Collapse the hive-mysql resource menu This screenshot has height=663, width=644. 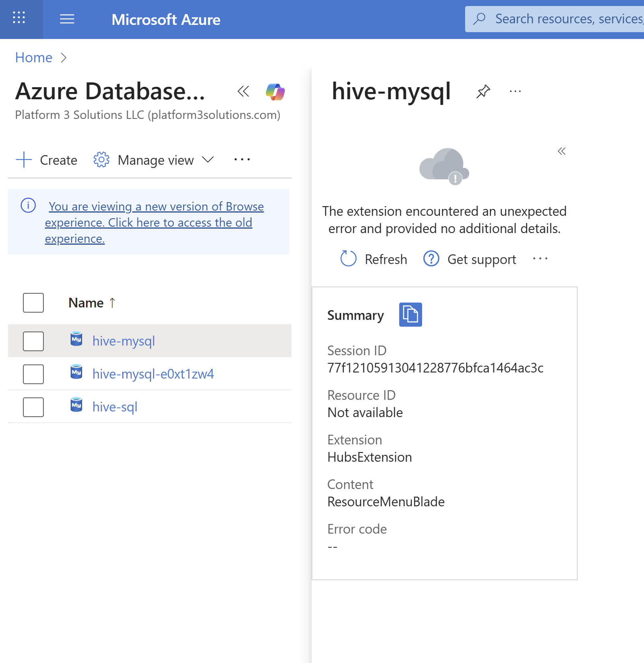coord(562,151)
